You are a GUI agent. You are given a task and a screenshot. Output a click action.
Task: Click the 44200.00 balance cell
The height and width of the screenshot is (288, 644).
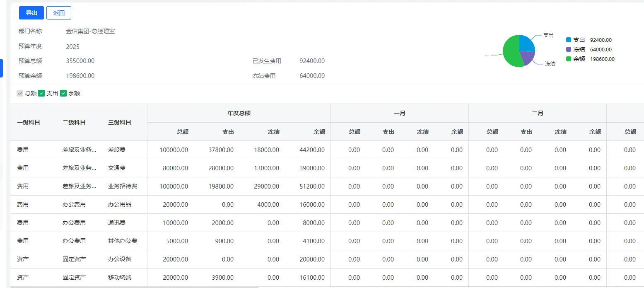click(x=312, y=150)
